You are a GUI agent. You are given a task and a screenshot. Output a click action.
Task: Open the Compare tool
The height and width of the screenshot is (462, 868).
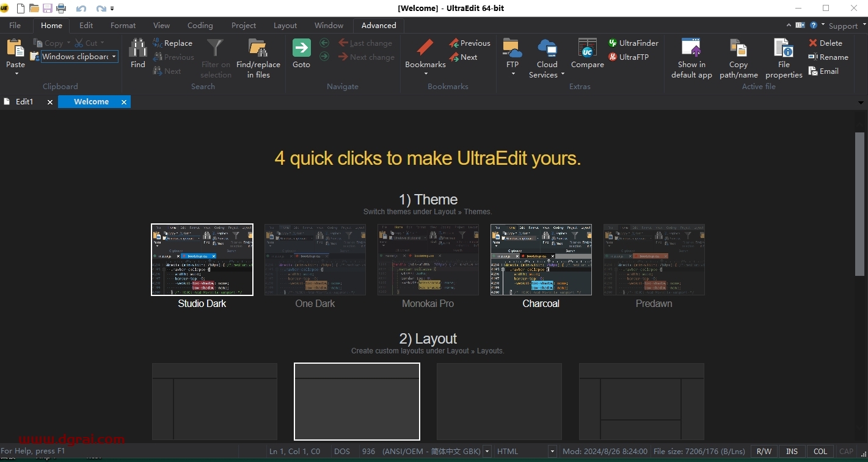pos(587,49)
